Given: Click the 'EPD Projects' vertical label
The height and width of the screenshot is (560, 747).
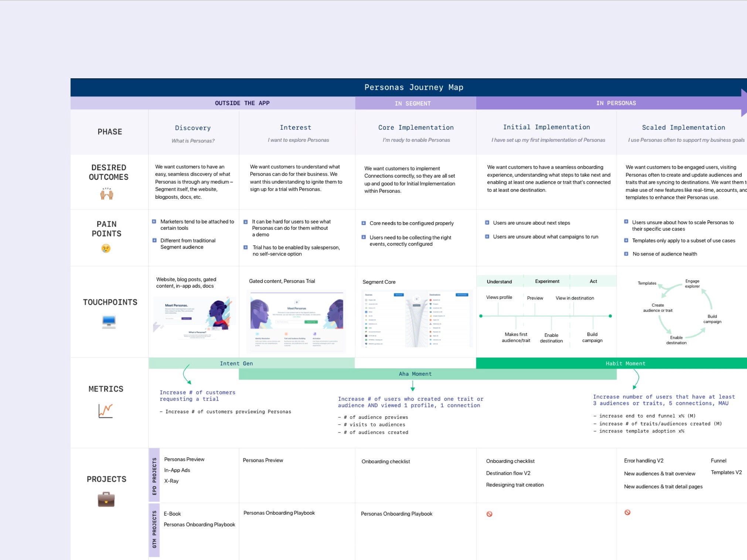Looking at the screenshot, I should click(154, 476).
